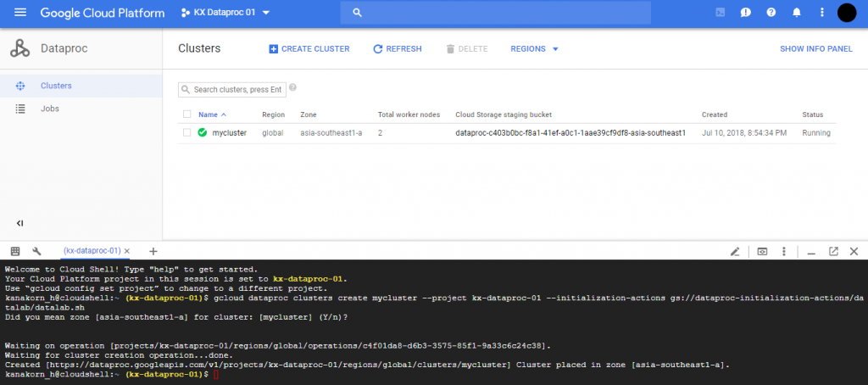Open the user account avatar
Screen dimensions: 868x385
point(847,12)
